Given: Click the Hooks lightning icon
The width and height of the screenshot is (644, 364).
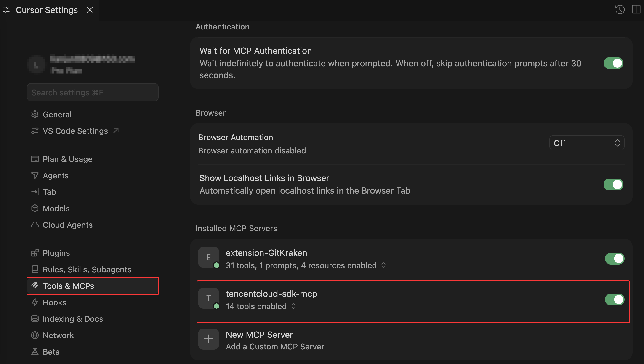Looking at the screenshot, I should [x=35, y=302].
